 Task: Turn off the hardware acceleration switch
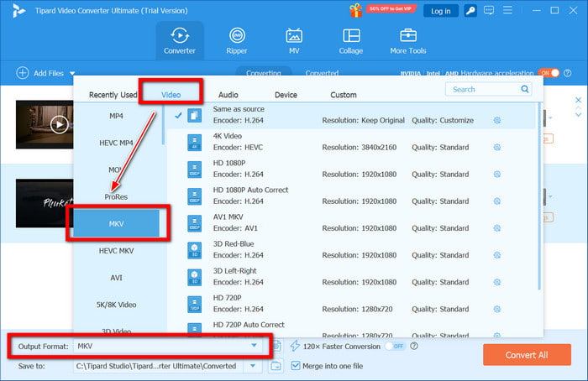point(549,73)
